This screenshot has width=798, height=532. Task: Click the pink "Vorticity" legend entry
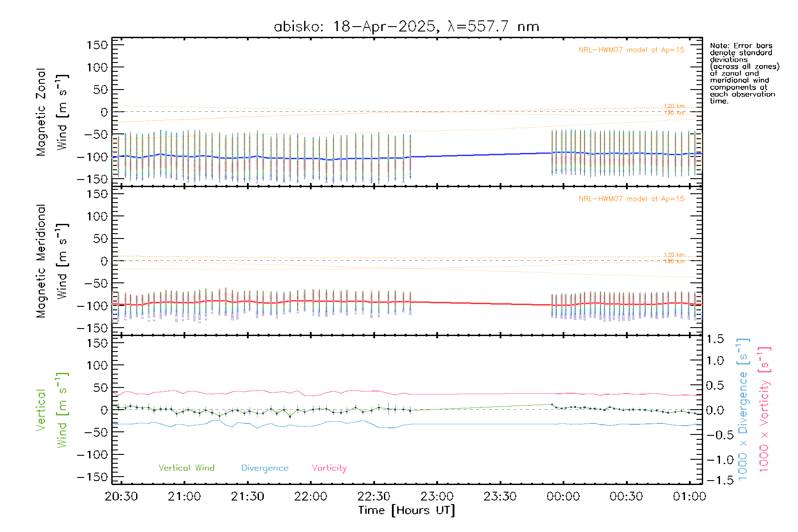pos(329,469)
